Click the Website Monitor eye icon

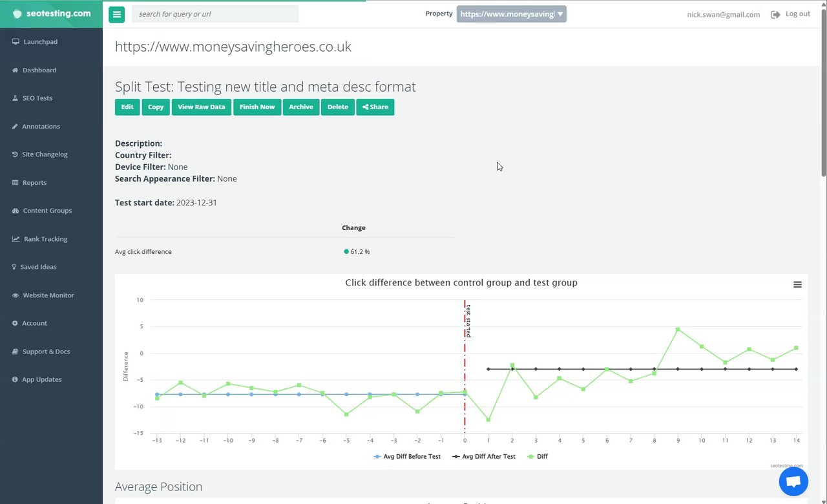pyautogui.click(x=16, y=295)
